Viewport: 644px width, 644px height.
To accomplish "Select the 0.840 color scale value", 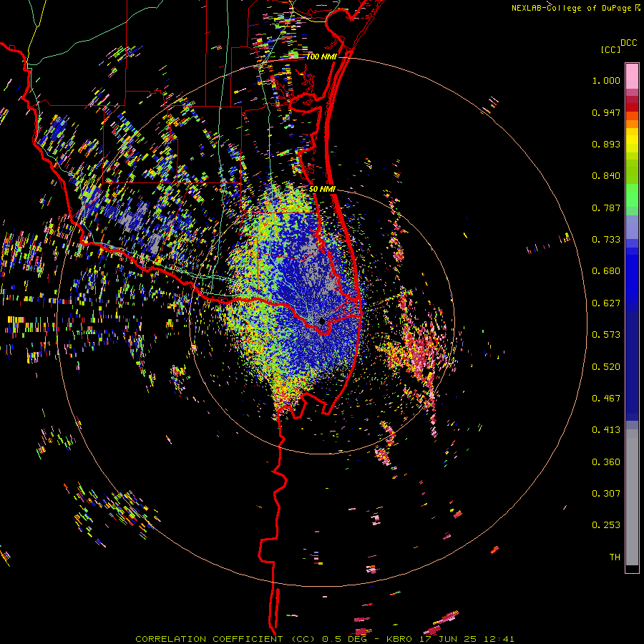I will [x=606, y=176].
